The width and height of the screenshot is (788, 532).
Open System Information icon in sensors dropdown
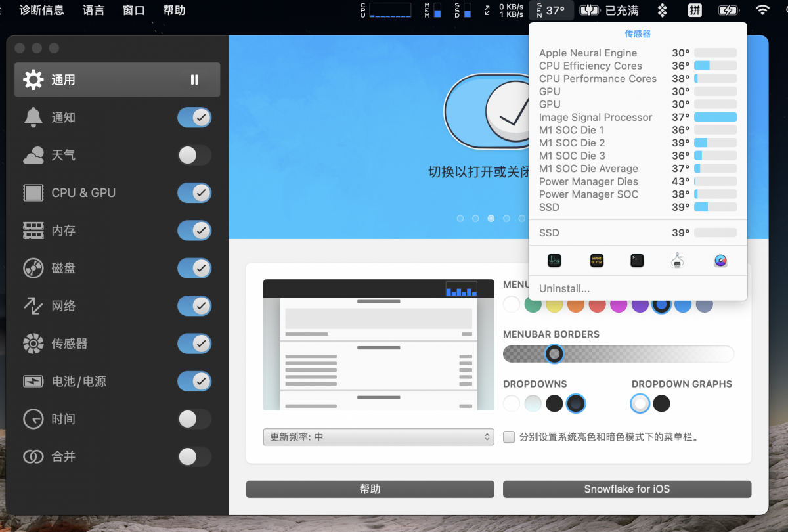pos(678,261)
